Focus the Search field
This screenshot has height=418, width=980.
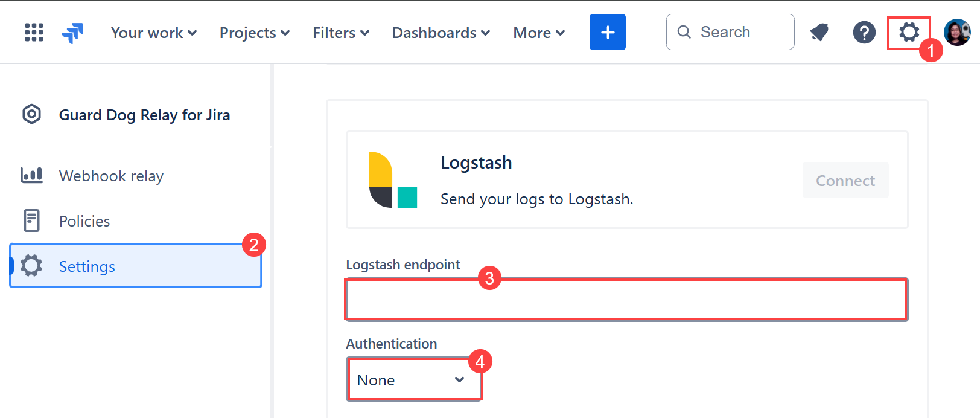coord(730,32)
